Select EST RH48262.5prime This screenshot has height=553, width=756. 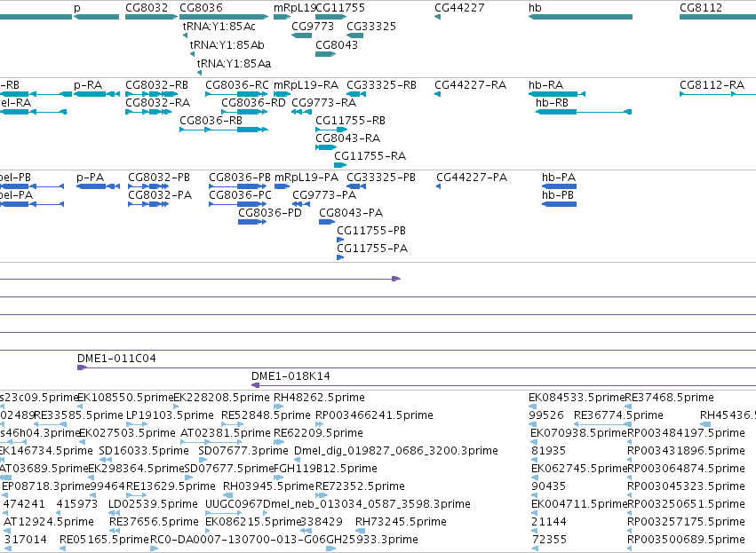point(319,398)
